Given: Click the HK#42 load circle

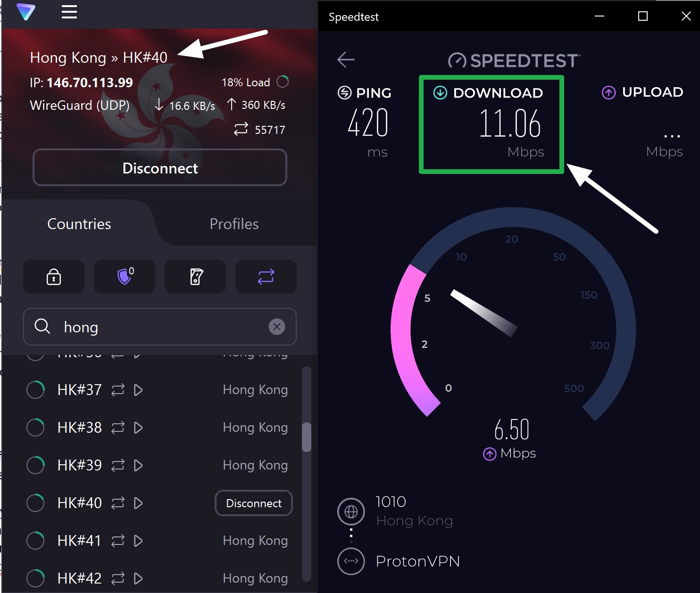Looking at the screenshot, I should click(x=35, y=578).
